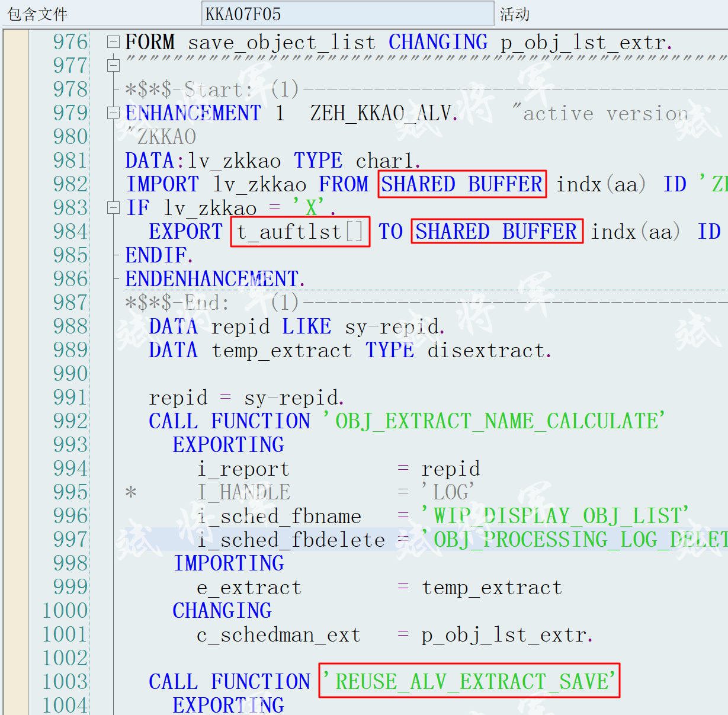Image resolution: width=728 pixels, height=715 pixels.
Task: Click line number 997 in the gutter
Action: [x=70, y=540]
